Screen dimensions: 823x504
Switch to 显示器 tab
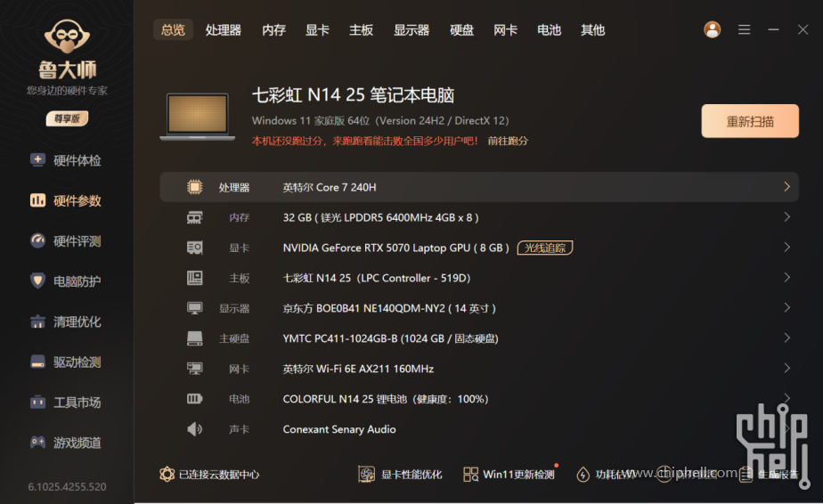[411, 30]
